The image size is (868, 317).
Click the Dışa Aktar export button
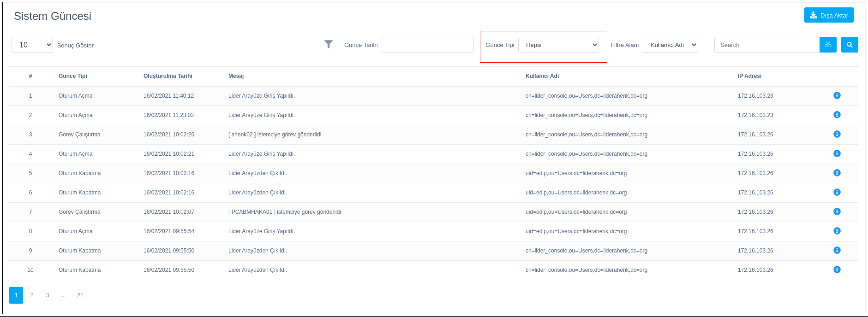(828, 15)
